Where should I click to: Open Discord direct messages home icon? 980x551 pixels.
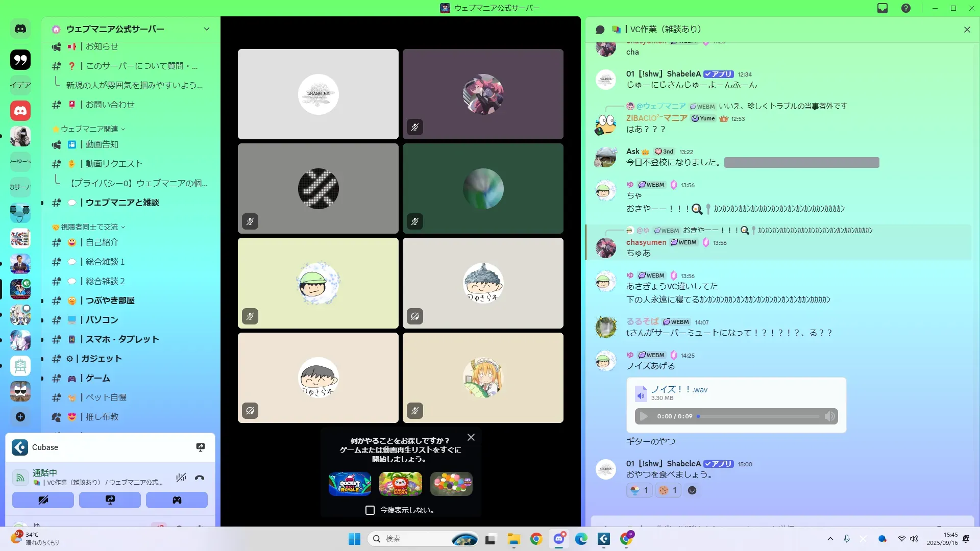click(x=20, y=29)
